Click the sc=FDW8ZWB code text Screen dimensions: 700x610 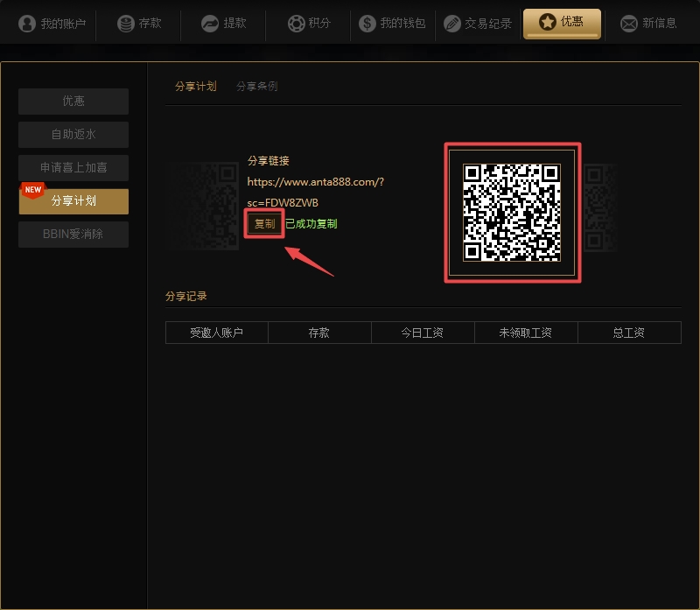pos(283,203)
